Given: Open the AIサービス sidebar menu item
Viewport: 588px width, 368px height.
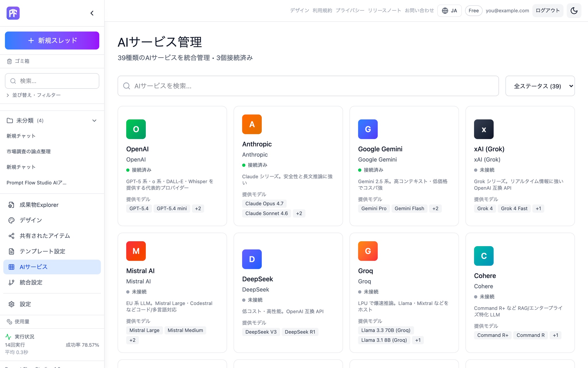Looking at the screenshot, I should point(52,267).
